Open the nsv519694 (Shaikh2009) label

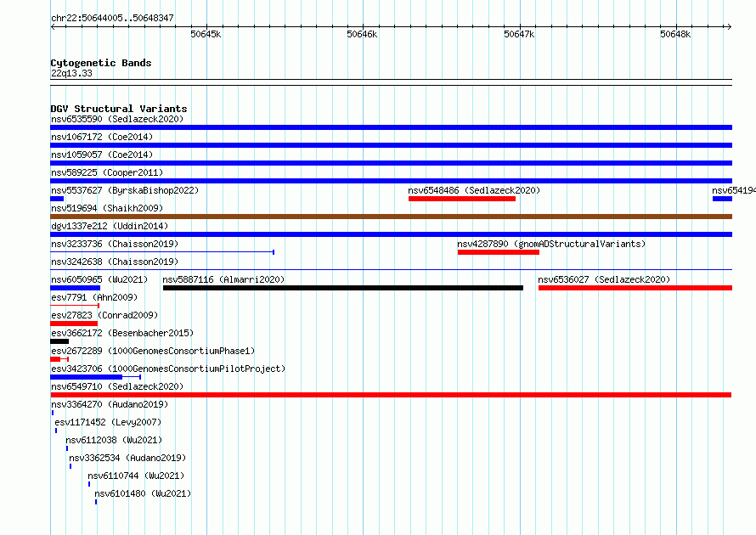pos(107,208)
